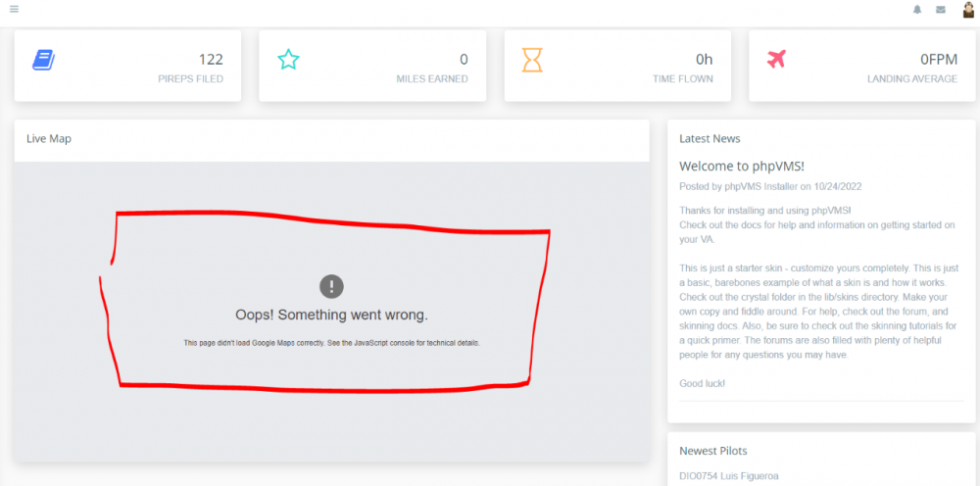Select the Landing Average stat card
The width and height of the screenshot is (980, 486).
click(x=862, y=67)
